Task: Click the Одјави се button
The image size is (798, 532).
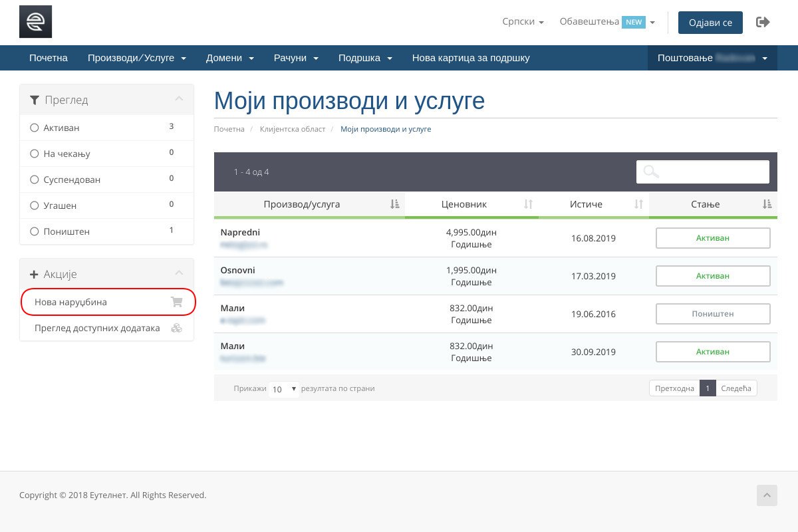Action: [x=710, y=23]
